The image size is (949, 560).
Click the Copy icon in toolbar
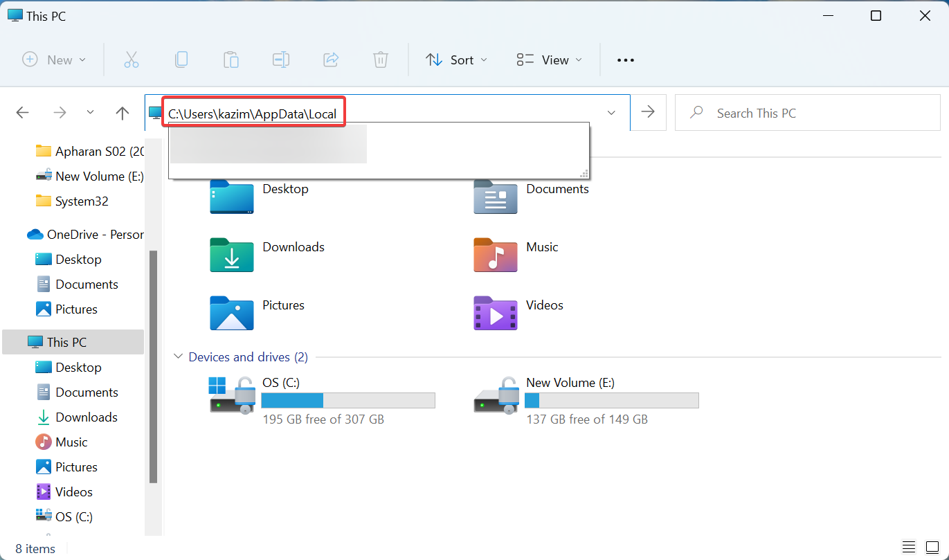[181, 60]
